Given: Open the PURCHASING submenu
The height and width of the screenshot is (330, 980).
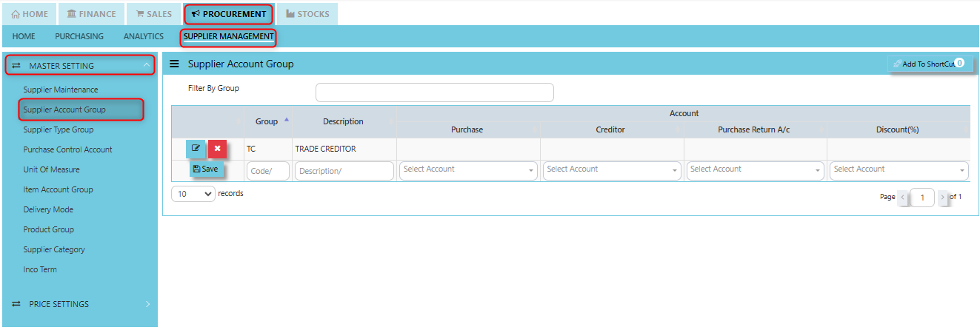Looking at the screenshot, I should 79,36.
